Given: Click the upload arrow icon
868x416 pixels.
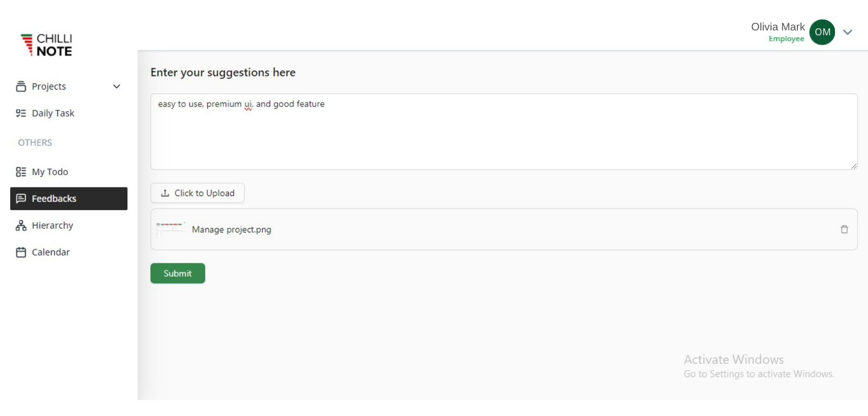Looking at the screenshot, I should click(x=165, y=193).
